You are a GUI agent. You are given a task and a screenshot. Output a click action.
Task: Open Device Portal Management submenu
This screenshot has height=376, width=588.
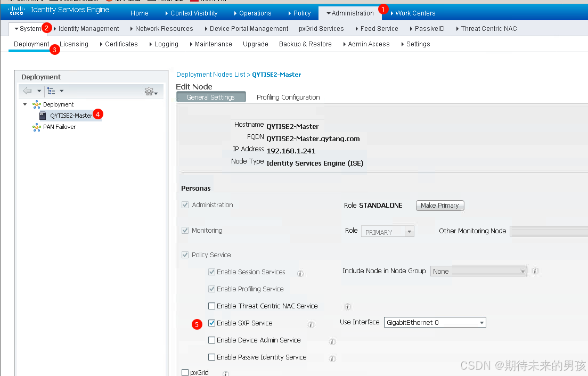pos(247,28)
